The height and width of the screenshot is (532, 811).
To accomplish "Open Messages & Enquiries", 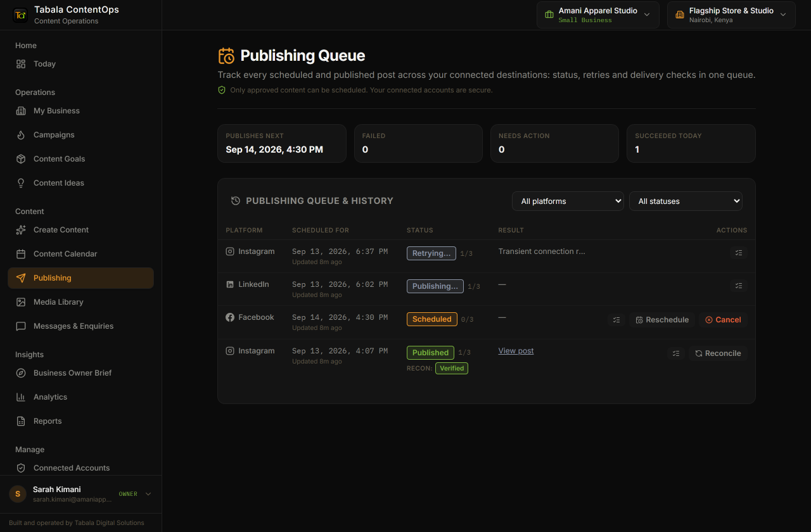I will coord(80,326).
